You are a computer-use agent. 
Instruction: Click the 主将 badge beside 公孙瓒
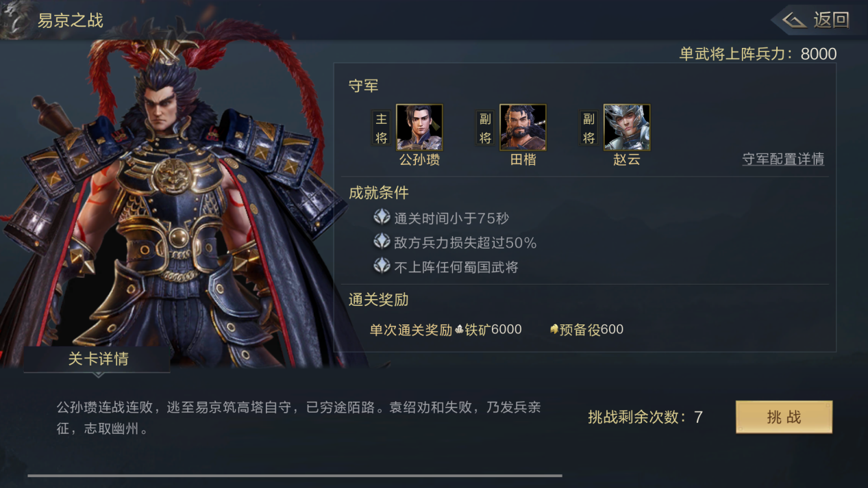coord(381,128)
